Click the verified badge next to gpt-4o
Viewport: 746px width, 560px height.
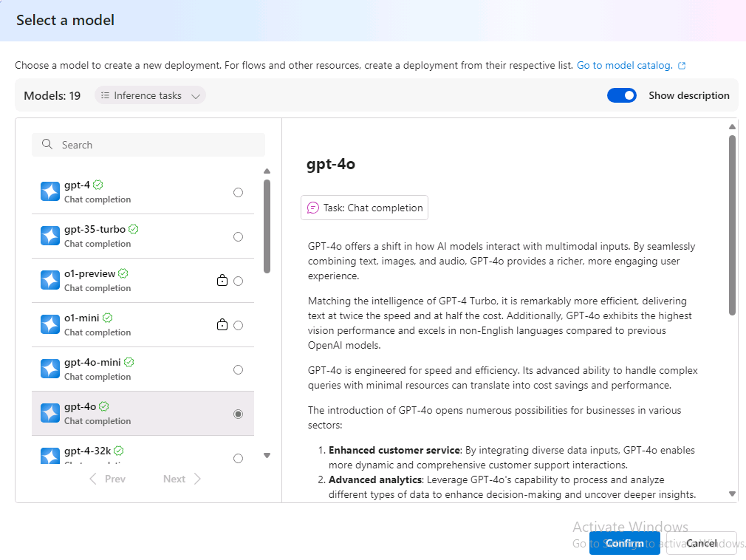[x=104, y=406]
